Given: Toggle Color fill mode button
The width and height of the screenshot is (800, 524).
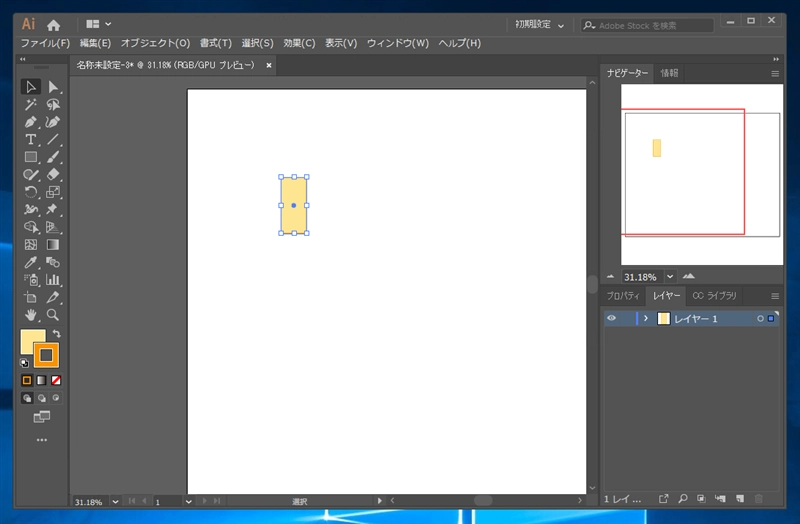Looking at the screenshot, I should tap(27, 380).
